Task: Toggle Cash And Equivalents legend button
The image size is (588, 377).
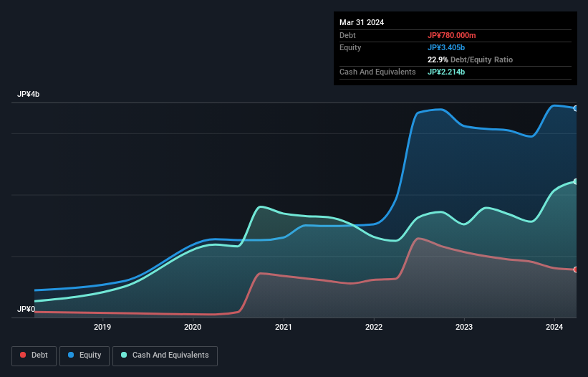Action: pos(165,355)
